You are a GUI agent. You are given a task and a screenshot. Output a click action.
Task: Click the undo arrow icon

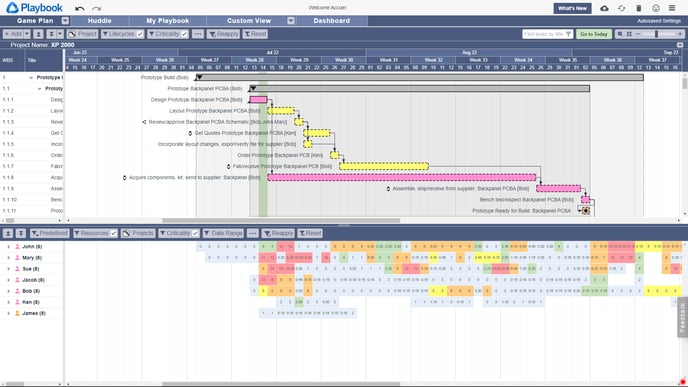click(79, 8)
